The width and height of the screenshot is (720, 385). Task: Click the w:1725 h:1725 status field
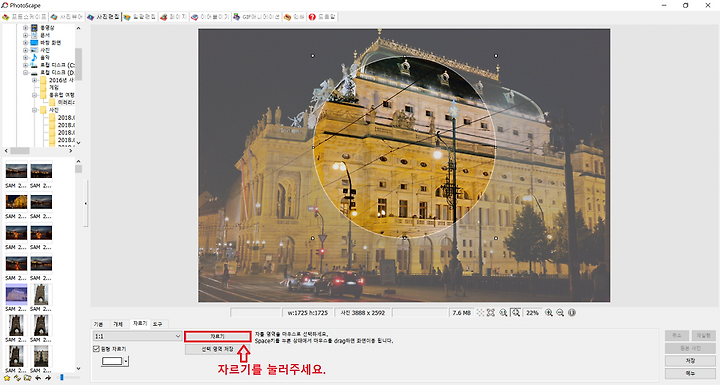308,312
